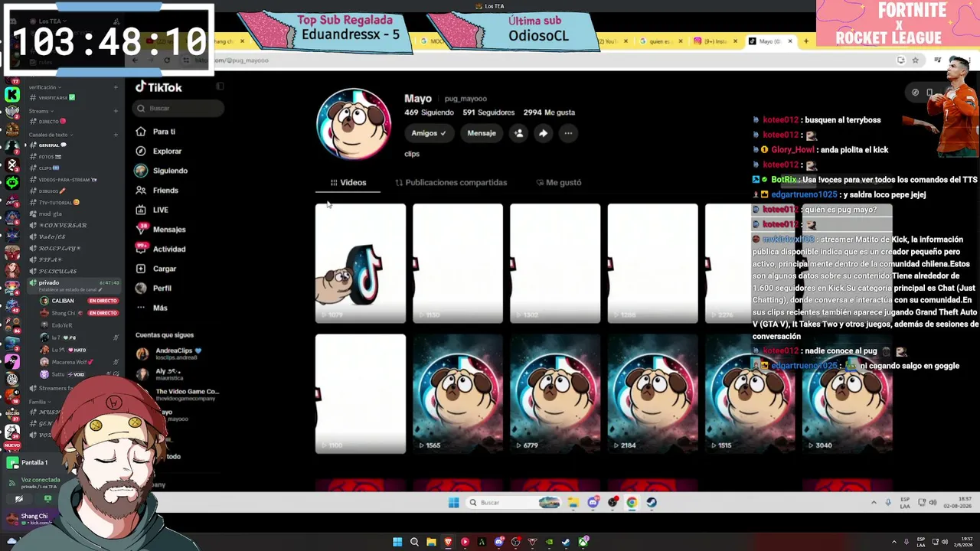Show hidden icons in the inner system tray

click(x=874, y=503)
